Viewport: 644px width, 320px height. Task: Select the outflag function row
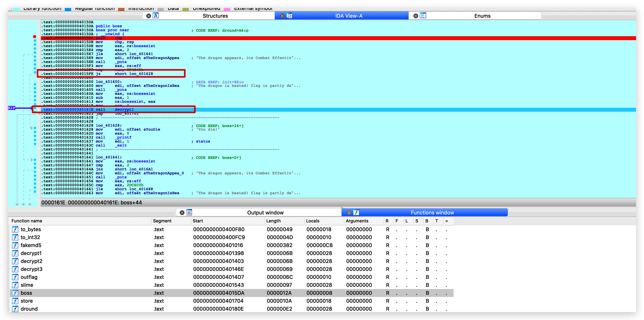(x=29, y=277)
